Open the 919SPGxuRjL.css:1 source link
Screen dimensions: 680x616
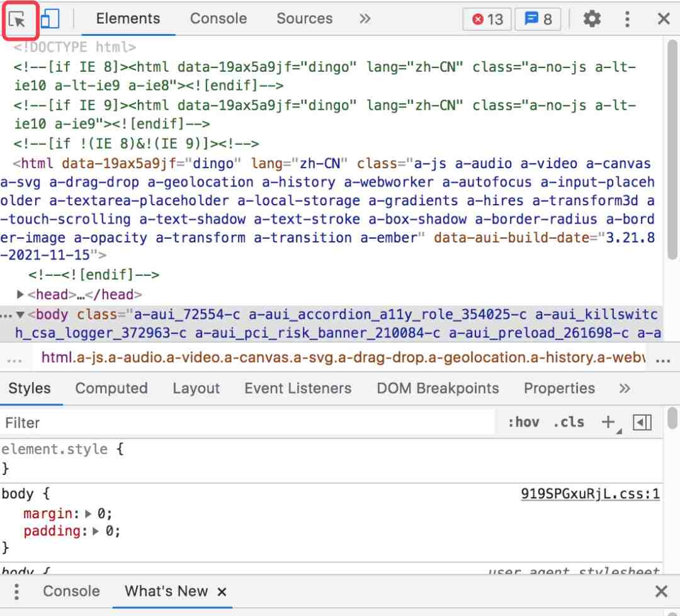(590, 494)
